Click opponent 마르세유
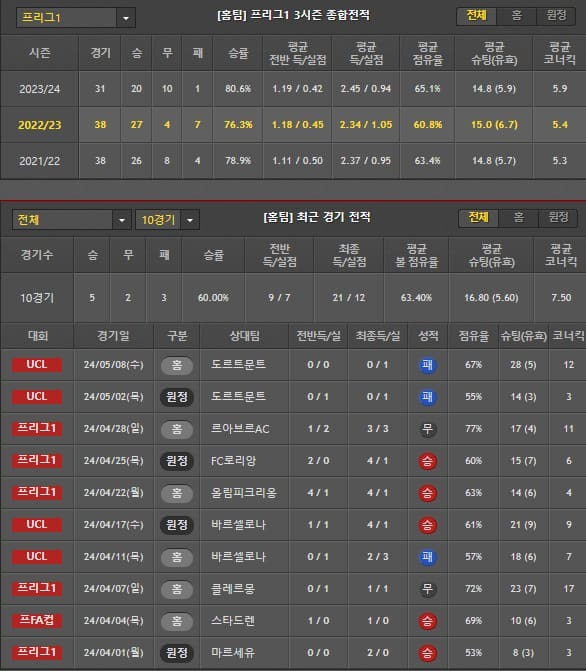The image size is (586, 671). (x=233, y=652)
